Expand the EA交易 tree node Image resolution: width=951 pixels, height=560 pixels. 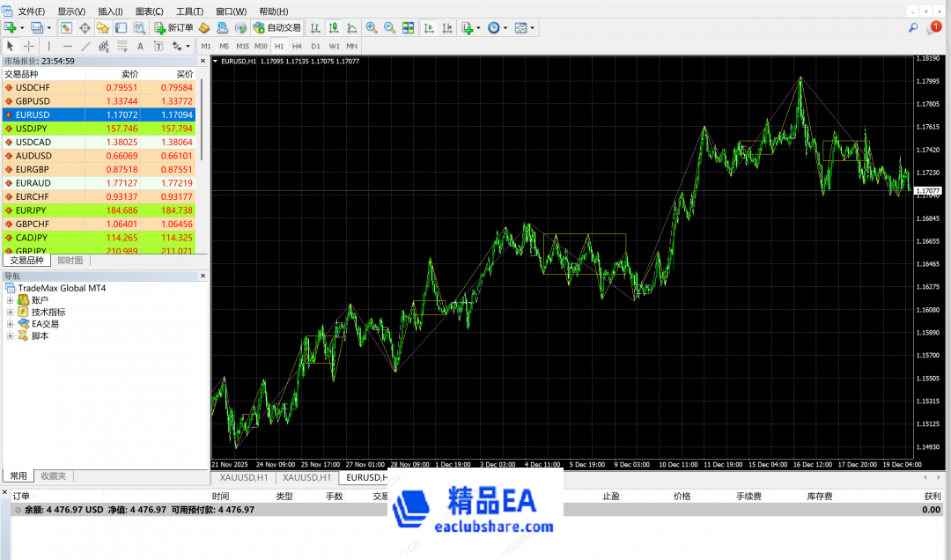pyautogui.click(x=11, y=324)
